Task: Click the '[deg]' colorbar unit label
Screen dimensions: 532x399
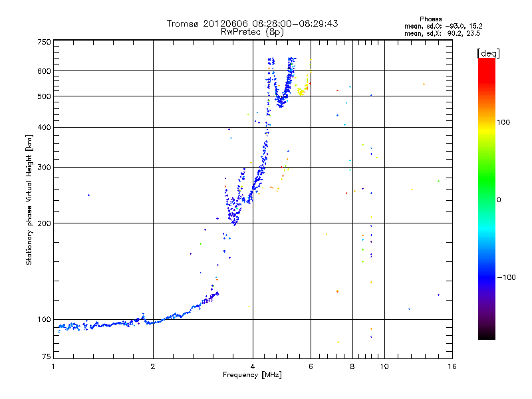Action: (488, 53)
